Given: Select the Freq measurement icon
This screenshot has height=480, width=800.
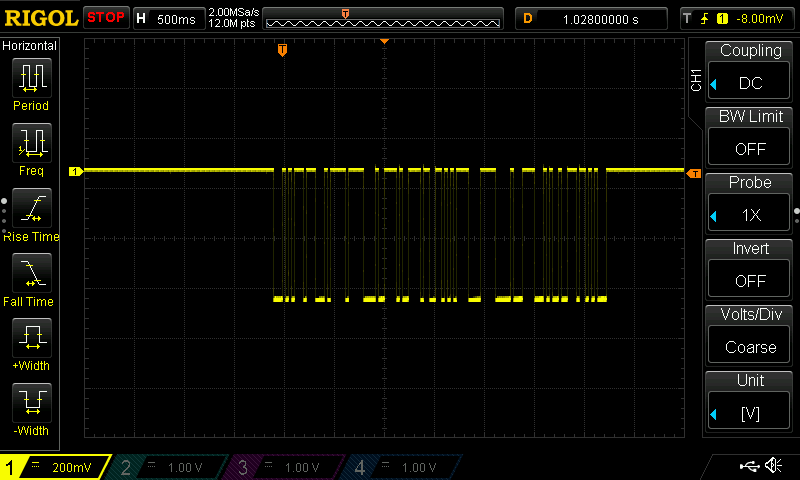Looking at the screenshot, I should pyautogui.click(x=30, y=148).
